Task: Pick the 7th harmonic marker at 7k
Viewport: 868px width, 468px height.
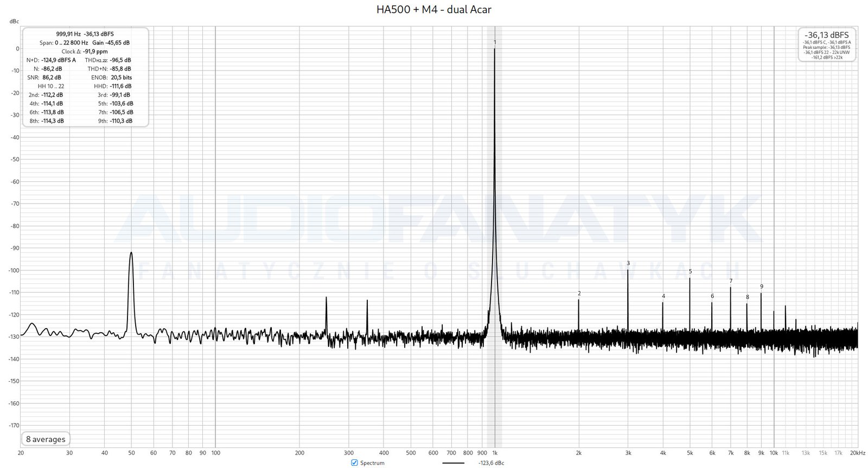Action: (x=731, y=281)
